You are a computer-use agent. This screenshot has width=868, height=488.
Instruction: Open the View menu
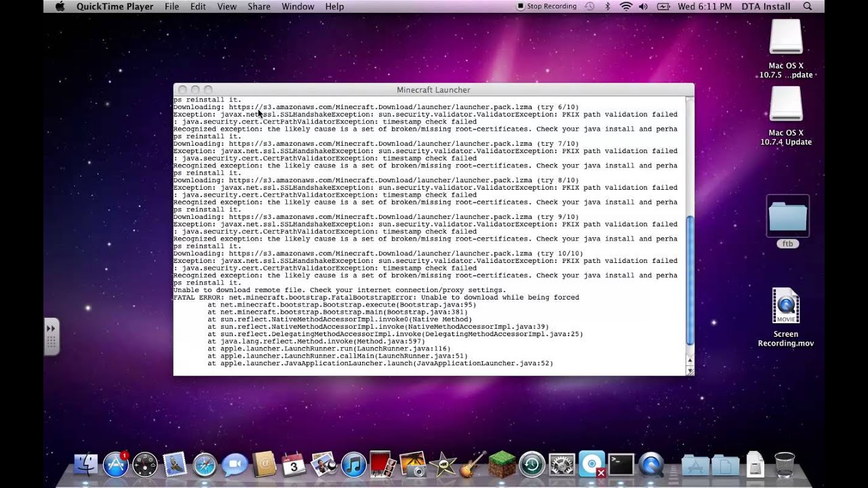[x=227, y=6]
